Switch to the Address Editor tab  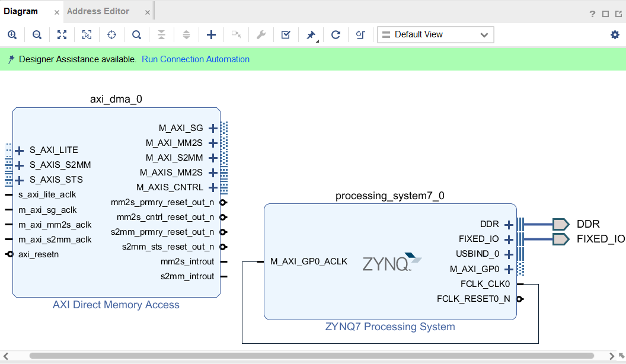pos(98,11)
